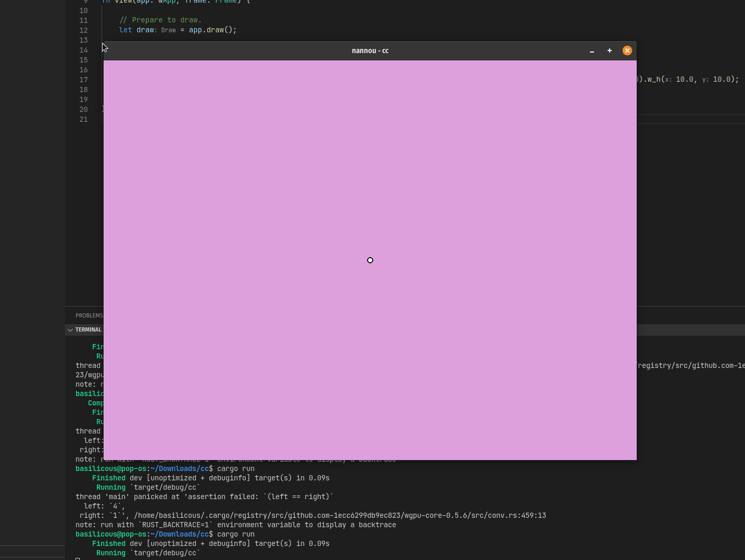Click the wgpu-core conv.rs:459:13 path
The height and width of the screenshot is (560, 745).
click(340, 515)
